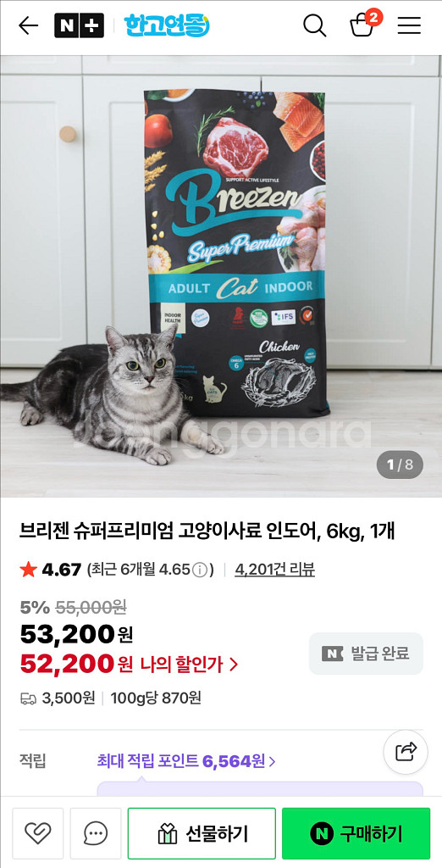Tap the back arrow icon
442x868 pixels.
point(28,25)
